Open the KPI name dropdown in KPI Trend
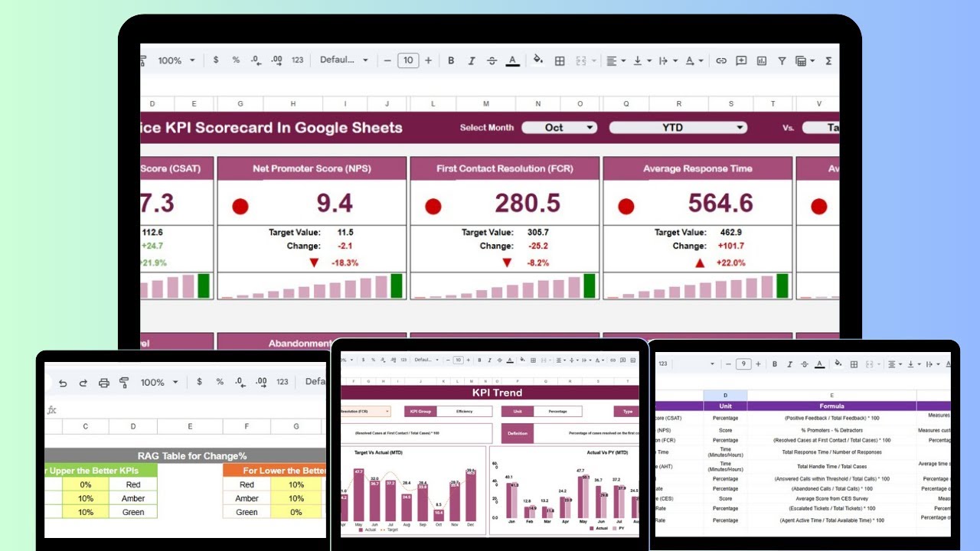 pos(364,411)
